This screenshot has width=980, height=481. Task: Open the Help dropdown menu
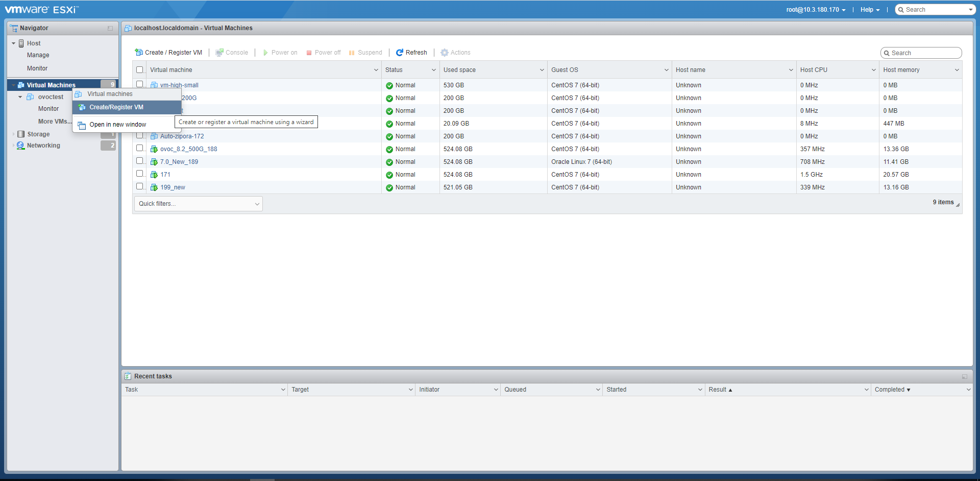tap(870, 10)
